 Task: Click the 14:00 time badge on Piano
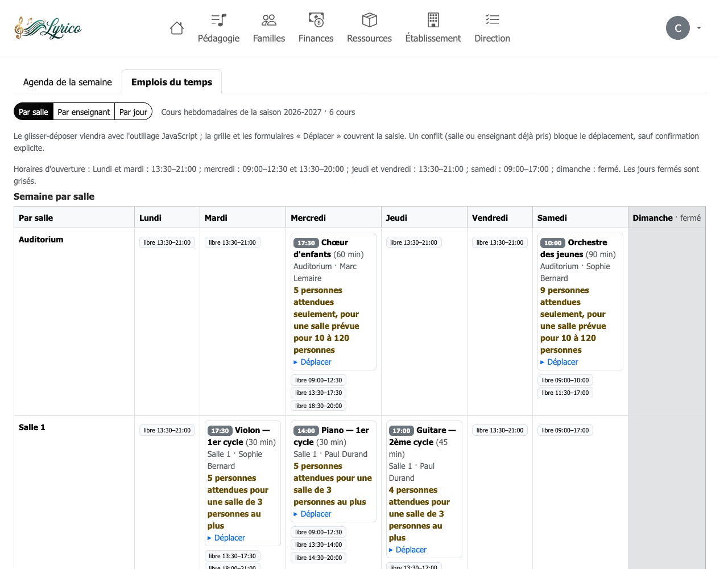click(x=306, y=431)
